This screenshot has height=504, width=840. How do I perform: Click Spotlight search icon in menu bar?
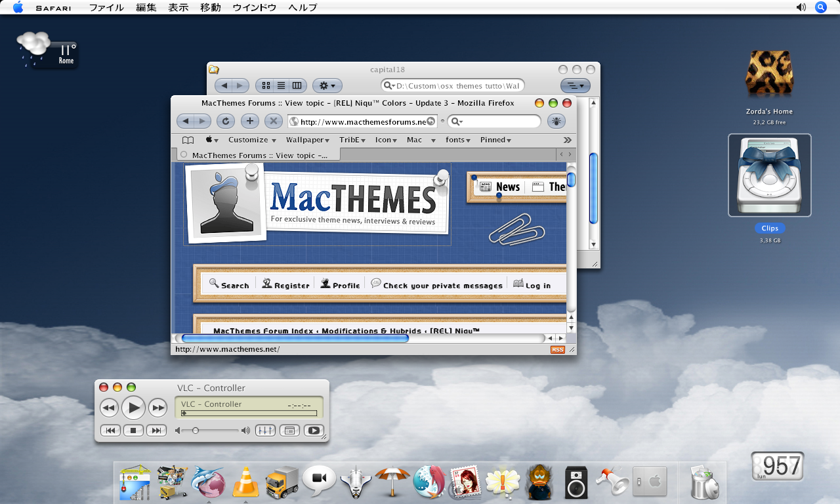click(x=820, y=7)
